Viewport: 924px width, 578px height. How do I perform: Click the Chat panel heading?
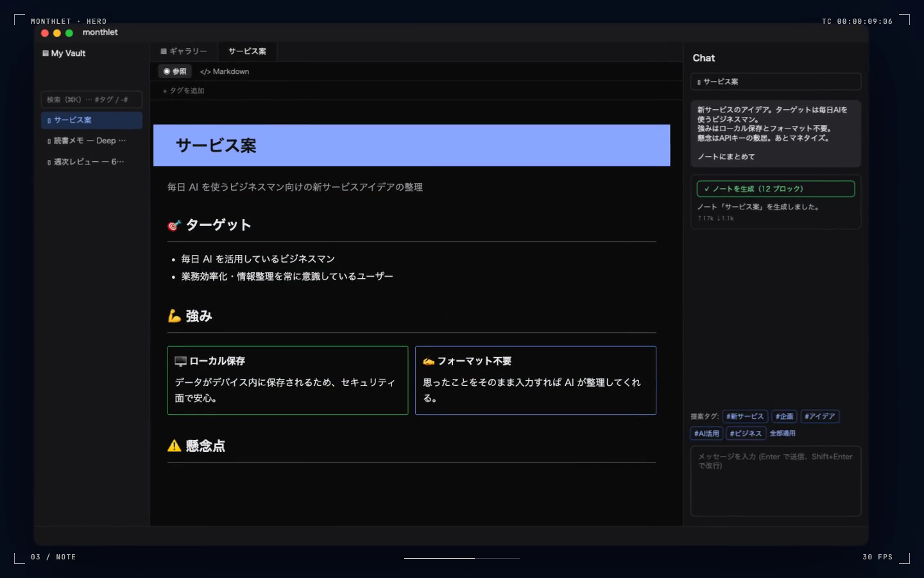(703, 58)
